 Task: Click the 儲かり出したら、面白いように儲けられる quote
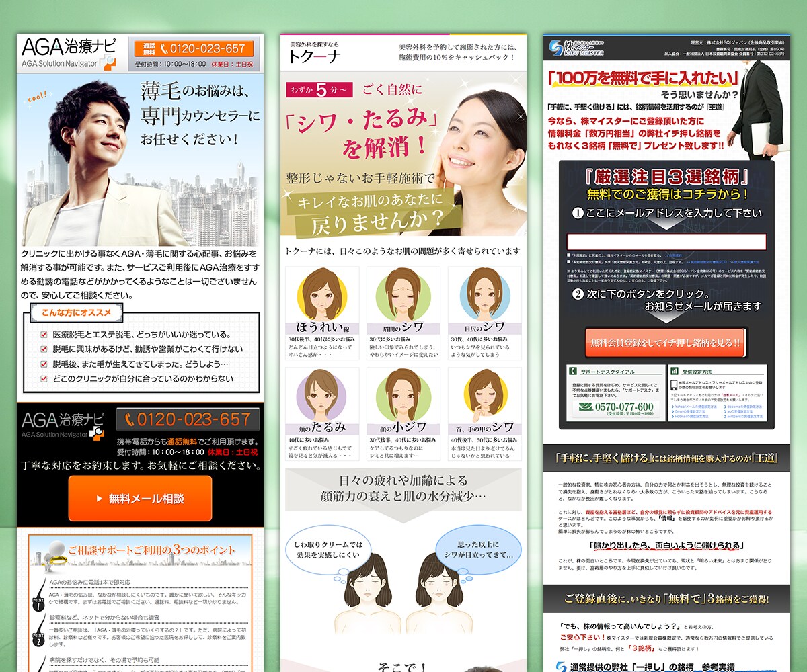click(666, 546)
